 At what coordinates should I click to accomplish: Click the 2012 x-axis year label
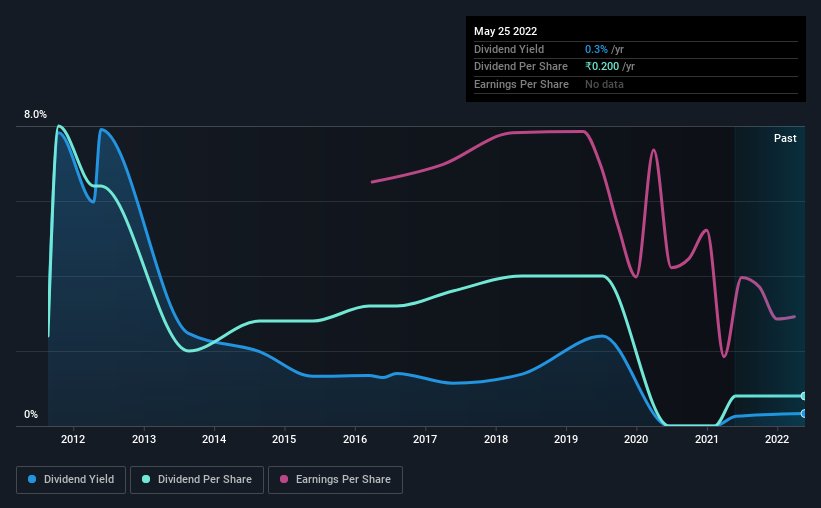72,439
